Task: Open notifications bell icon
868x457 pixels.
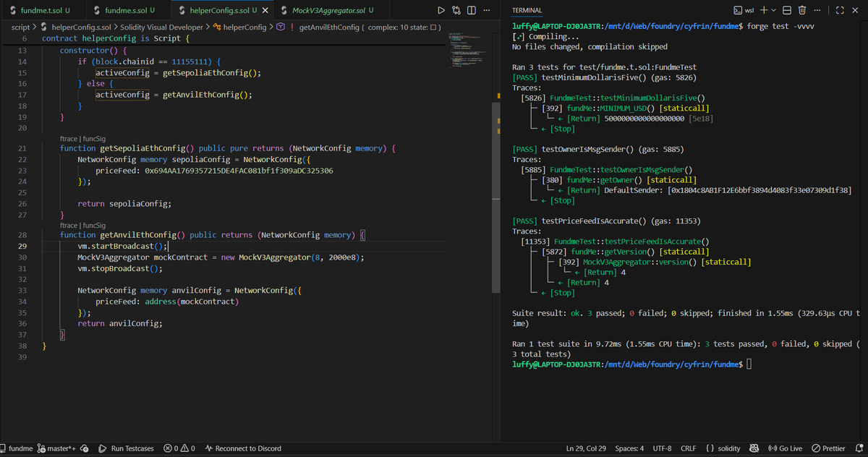Action: (859, 448)
